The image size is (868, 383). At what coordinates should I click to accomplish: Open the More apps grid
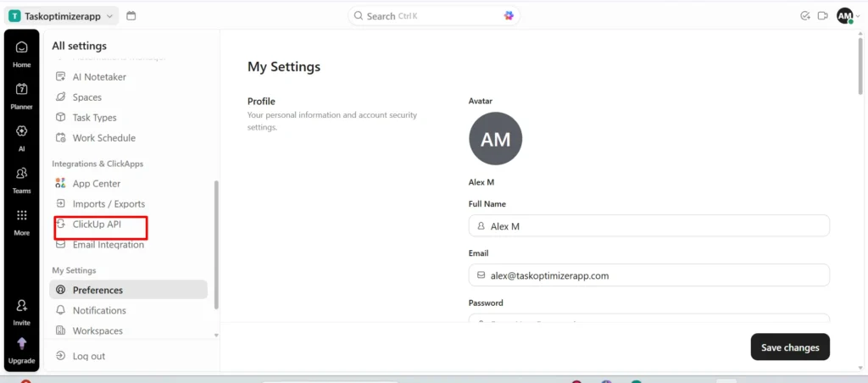21,221
